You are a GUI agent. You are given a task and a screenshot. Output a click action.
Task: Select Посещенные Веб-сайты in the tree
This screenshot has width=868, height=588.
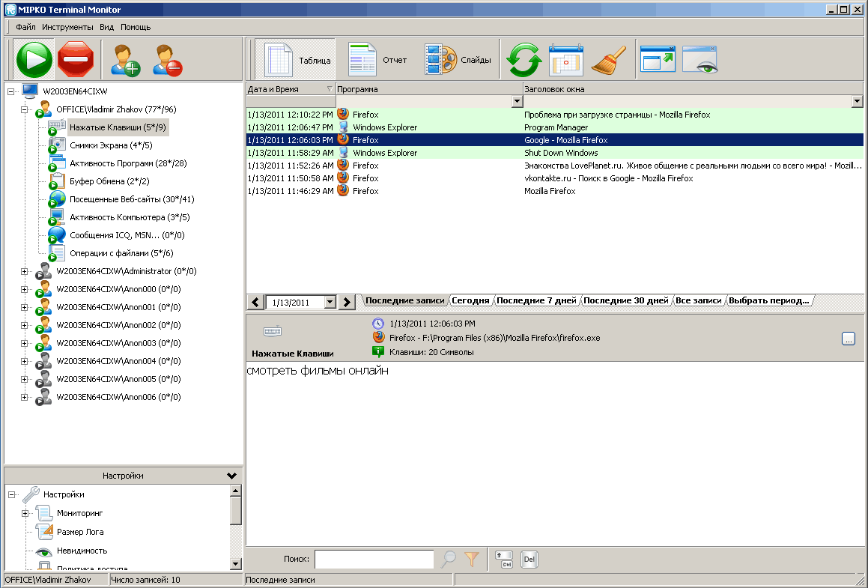click(x=131, y=199)
